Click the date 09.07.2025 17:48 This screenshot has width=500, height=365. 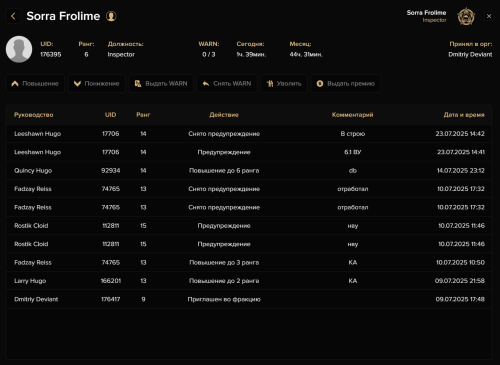pos(460,299)
